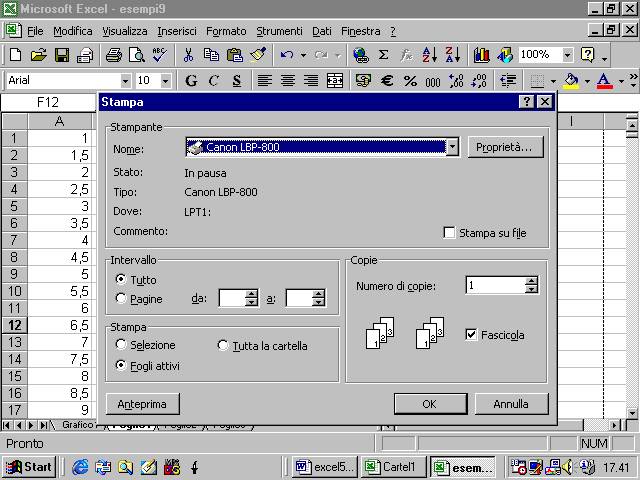Click the Start button on taskbar
640x480 pixels.
point(29,467)
